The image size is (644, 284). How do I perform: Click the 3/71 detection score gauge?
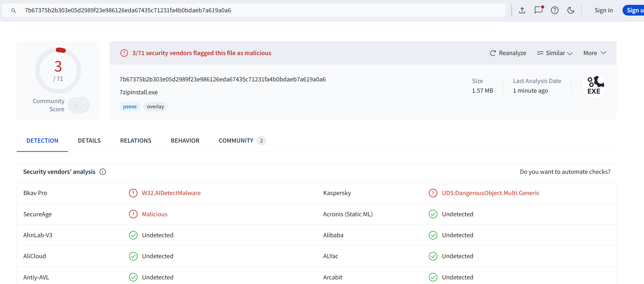[x=58, y=70]
